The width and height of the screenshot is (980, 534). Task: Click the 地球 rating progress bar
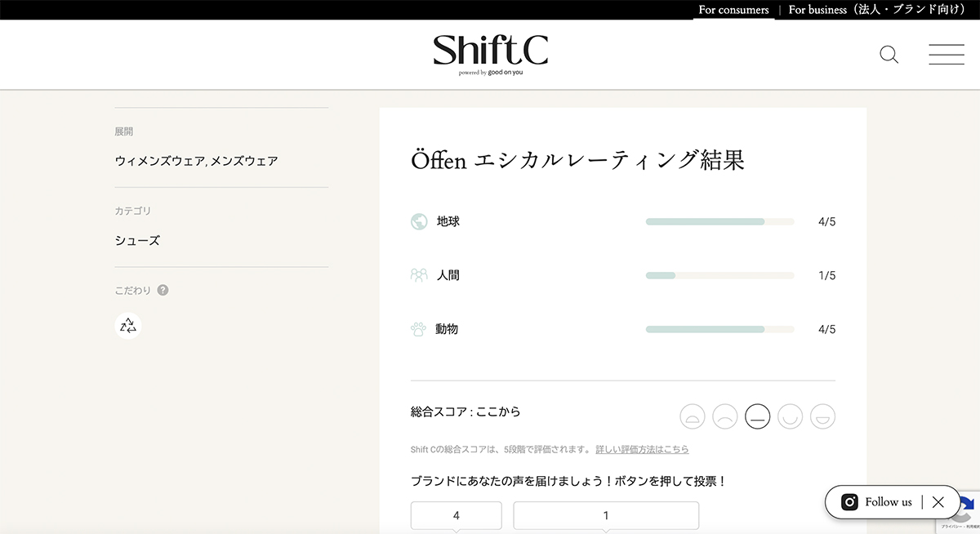tap(719, 221)
